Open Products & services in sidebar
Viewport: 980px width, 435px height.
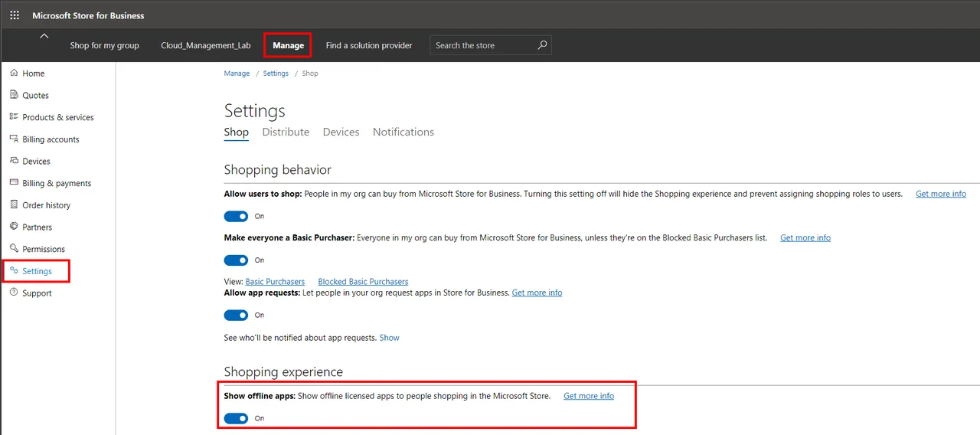(x=58, y=117)
